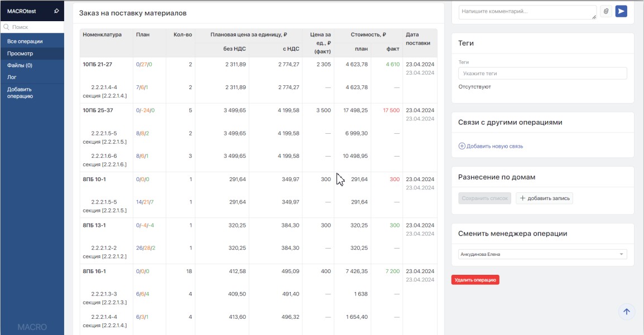Click the 10ПБ 21-27 item name

tap(98, 64)
